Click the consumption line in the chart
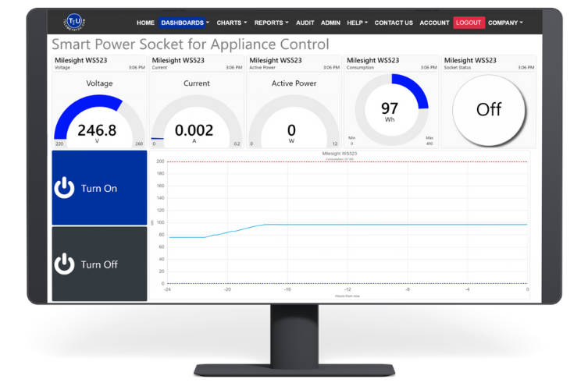588x390 pixels. point(348,225)
